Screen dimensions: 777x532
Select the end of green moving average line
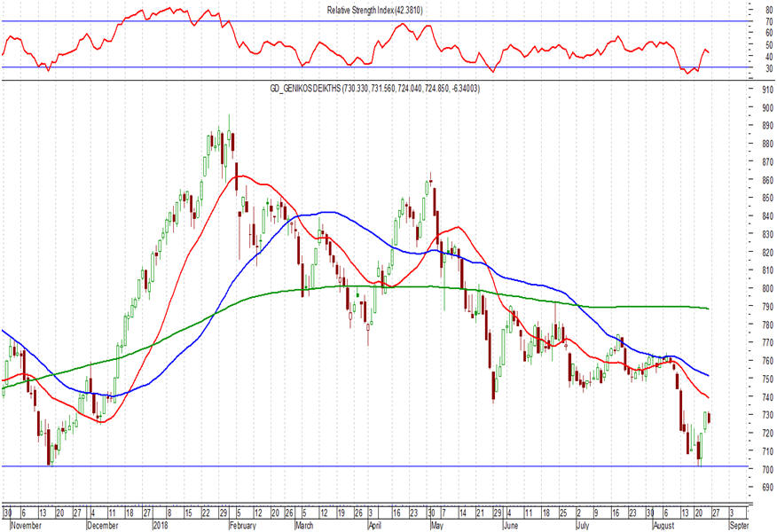click(708, 309)
